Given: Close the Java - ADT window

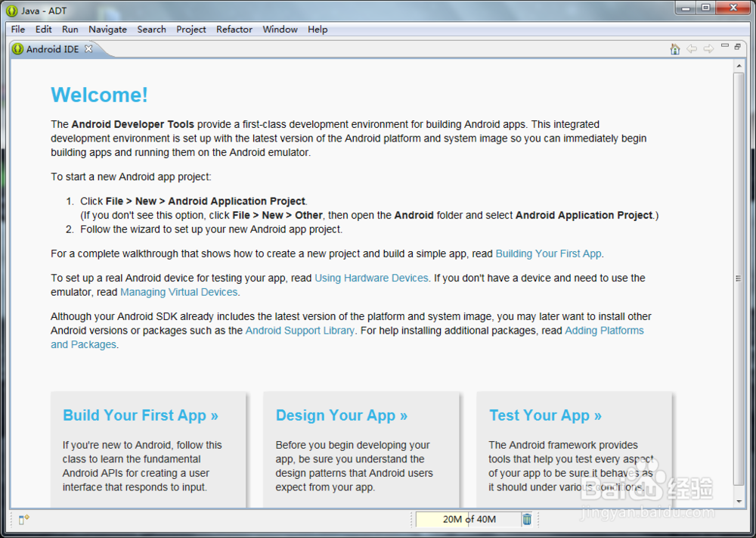Looking at the screenshot, I should click(x=733, y=8).
